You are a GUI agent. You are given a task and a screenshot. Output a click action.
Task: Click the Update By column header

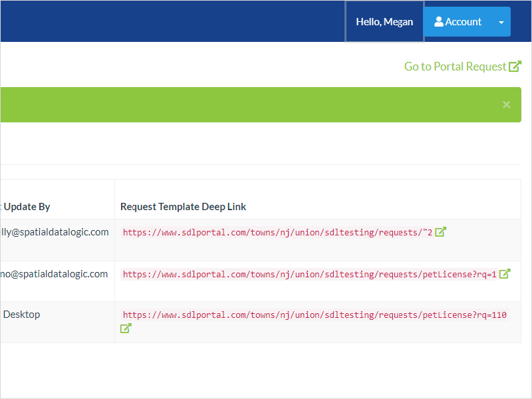pyautogui.click(x=27, y=207)
